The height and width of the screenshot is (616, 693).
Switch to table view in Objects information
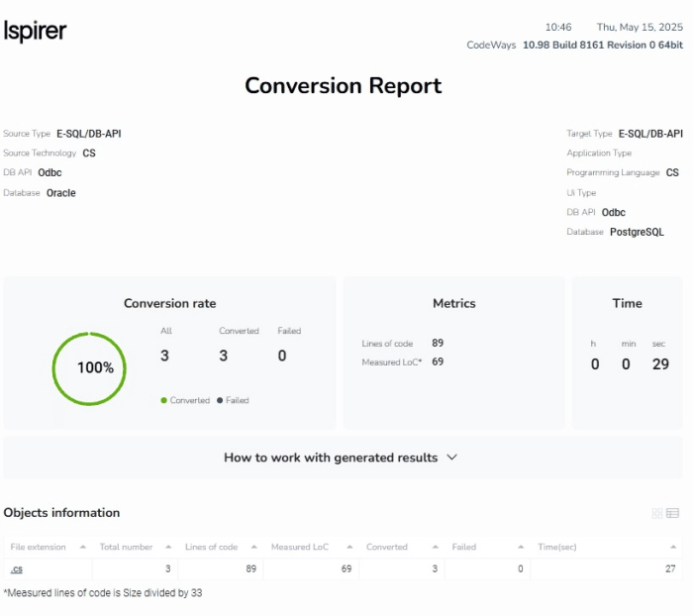pos(673,513)
